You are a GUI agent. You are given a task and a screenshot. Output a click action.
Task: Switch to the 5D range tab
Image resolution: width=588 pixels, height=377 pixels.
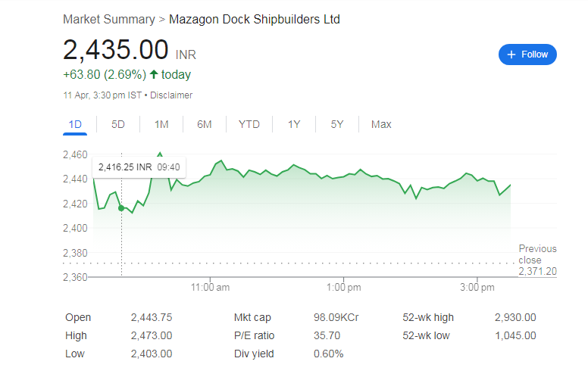click(x=118, y=124)
